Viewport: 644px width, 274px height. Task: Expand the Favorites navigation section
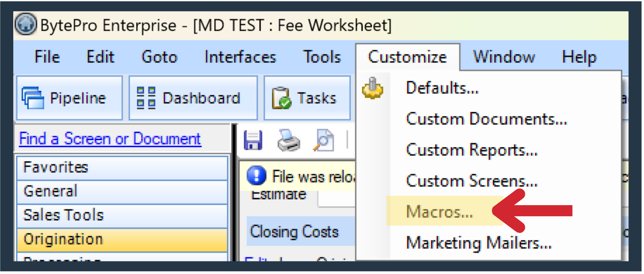tap(122, 167)
